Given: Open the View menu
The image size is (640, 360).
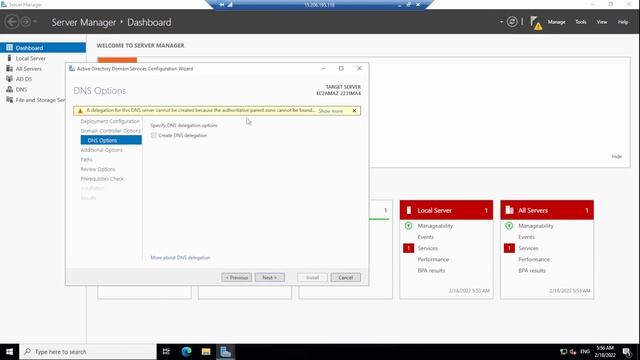Looking at the screenshot, I should tap(602, 22).
